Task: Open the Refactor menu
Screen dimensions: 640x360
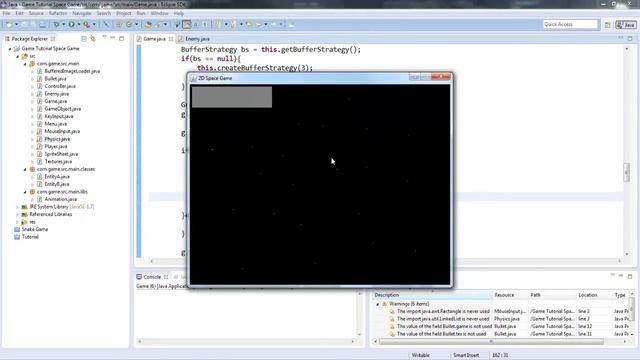Action: tap(58, 13)
